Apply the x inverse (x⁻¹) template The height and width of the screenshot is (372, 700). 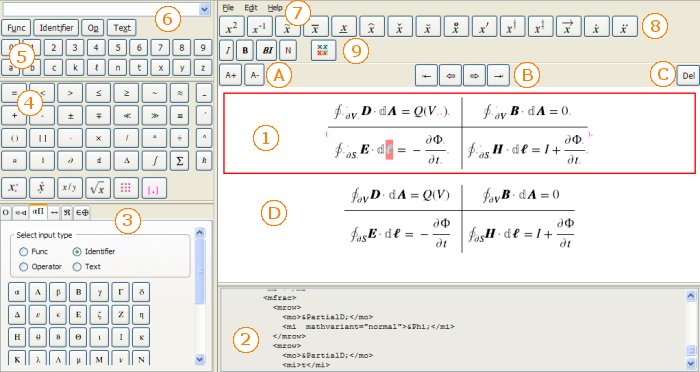point(259,27)
